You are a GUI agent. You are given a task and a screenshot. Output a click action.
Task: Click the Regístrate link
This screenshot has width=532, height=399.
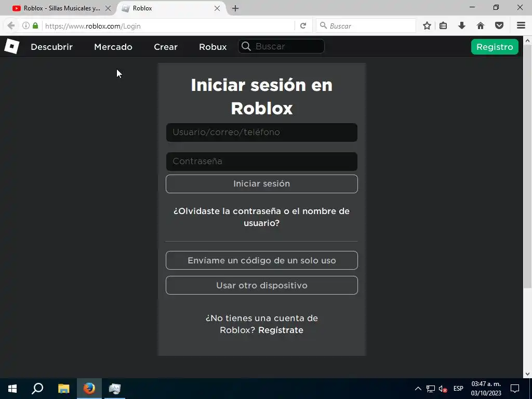point(281,330)
